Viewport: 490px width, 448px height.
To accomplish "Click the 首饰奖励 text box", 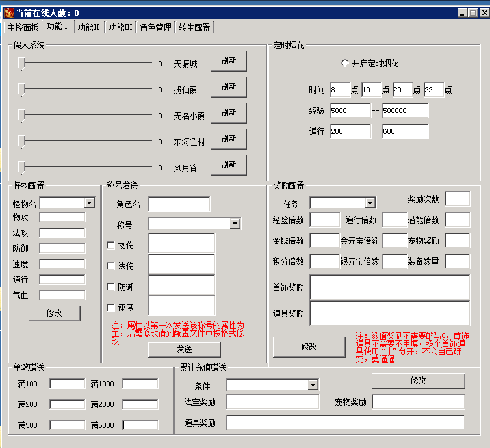I will (389, 287).
